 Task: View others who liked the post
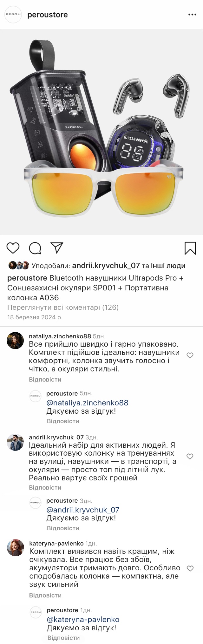point(168,266)
